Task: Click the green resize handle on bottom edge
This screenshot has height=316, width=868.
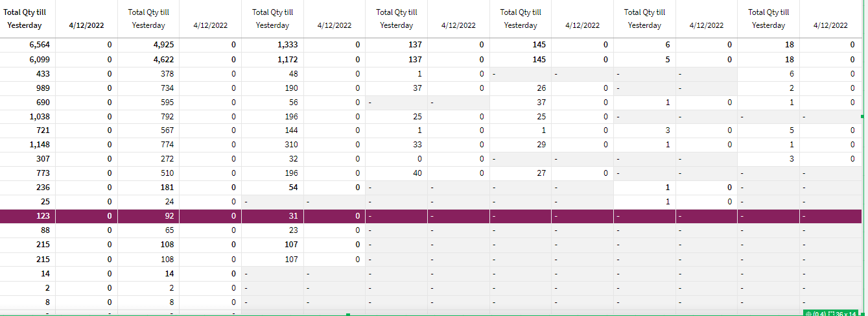Action: pyautogui.click(x=348, y=314)
